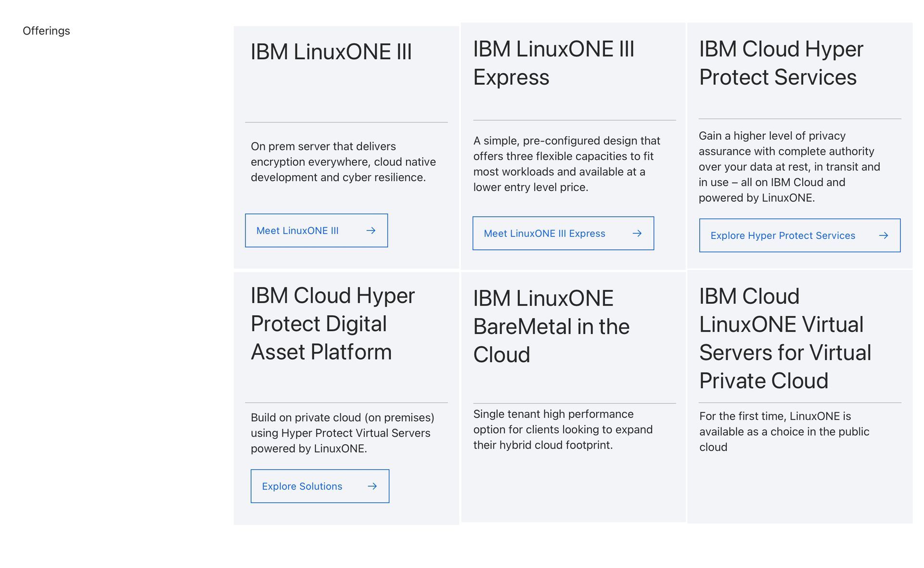Select the IBM LinuxONE III Express heading
Image resolution: width=924 pixels, height=568 pixels.
[x=553, y=63]
